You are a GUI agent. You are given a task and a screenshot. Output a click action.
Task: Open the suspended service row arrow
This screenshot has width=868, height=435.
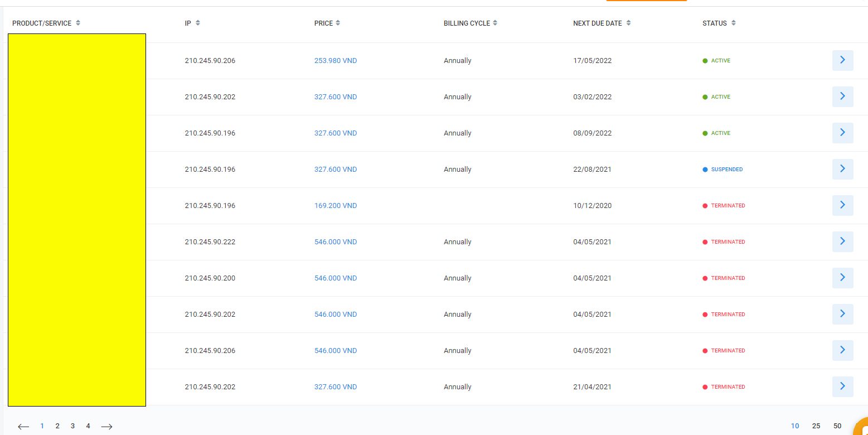click(842, 169)
